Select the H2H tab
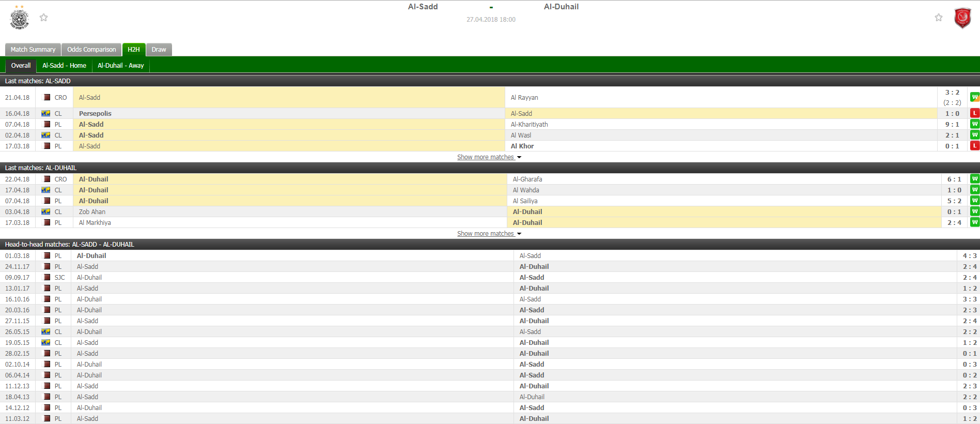 (134, 50)
